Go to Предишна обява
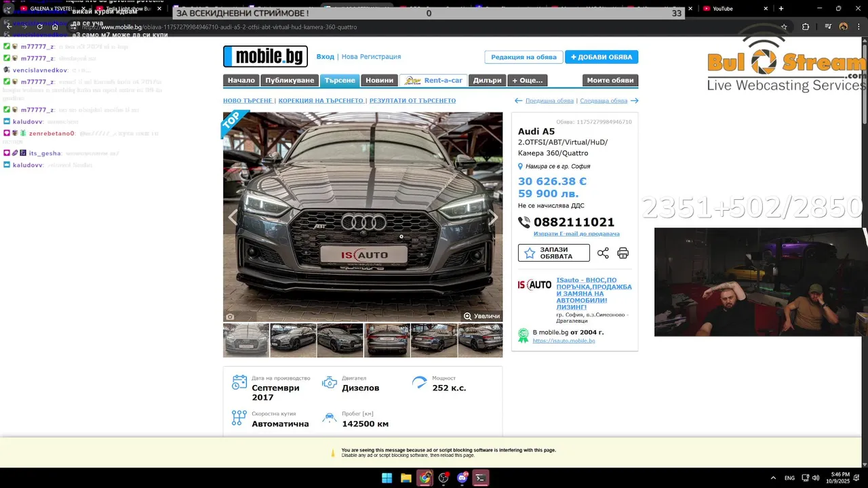Viewport: 868px width, 488px height. 549,100
